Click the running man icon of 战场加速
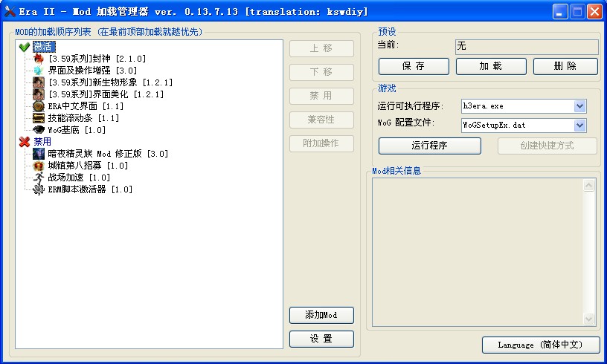 click(39, 178)
